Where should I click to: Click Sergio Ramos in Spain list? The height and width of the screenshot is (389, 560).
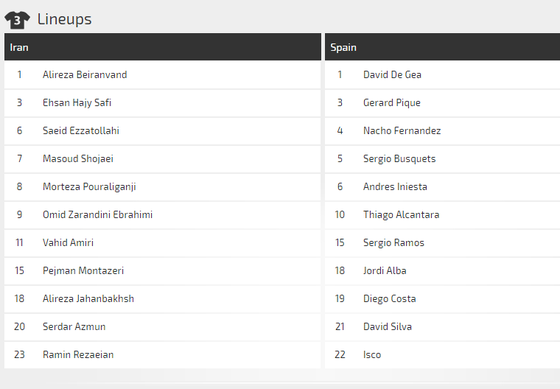pyautogui.click(x=394, y=243)
